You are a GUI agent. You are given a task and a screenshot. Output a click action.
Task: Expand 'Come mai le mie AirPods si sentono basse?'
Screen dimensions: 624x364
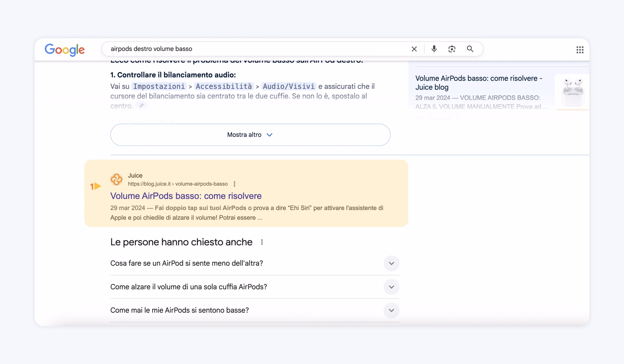[255, 310]
